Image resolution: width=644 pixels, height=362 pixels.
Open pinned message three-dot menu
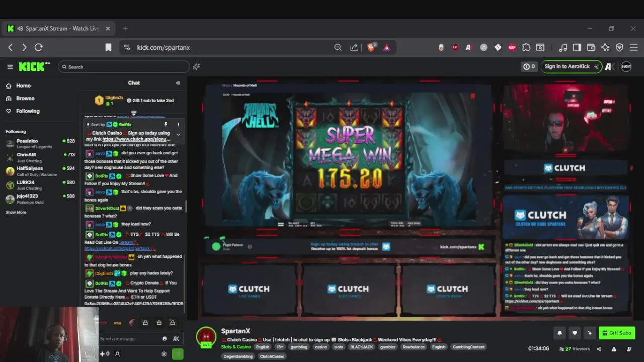pyautogui.click(x=178, y=124)
